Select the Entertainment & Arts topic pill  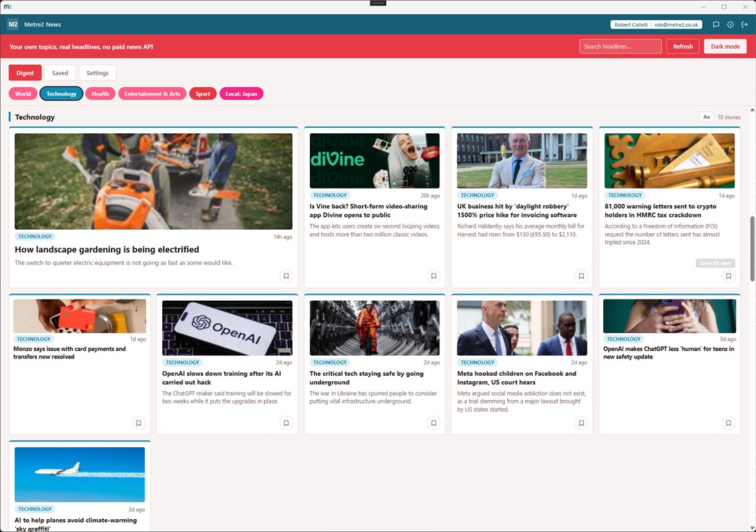click(152, 93)
